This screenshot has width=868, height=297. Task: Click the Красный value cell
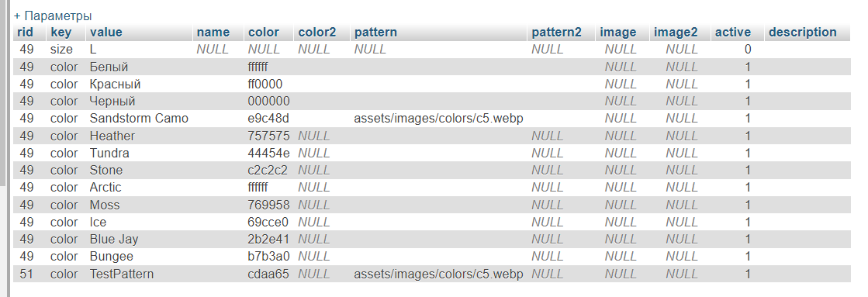115,84
